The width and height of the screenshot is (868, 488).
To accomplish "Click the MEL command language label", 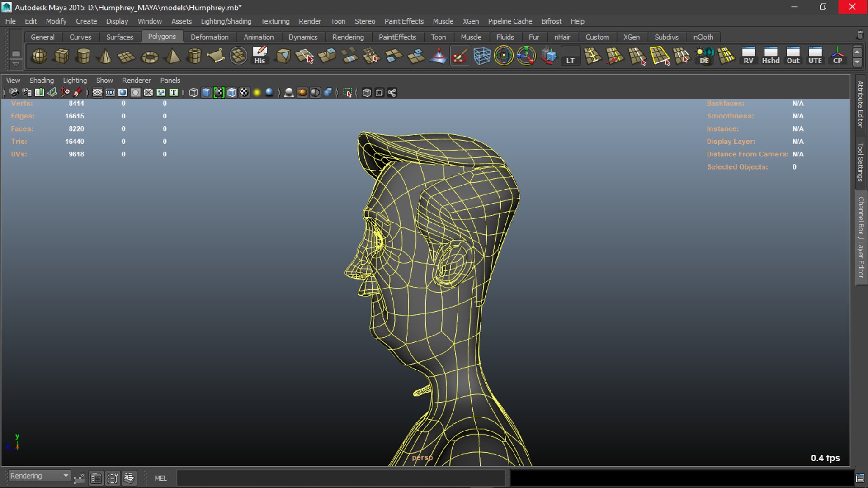I will [x=160, y=478].
